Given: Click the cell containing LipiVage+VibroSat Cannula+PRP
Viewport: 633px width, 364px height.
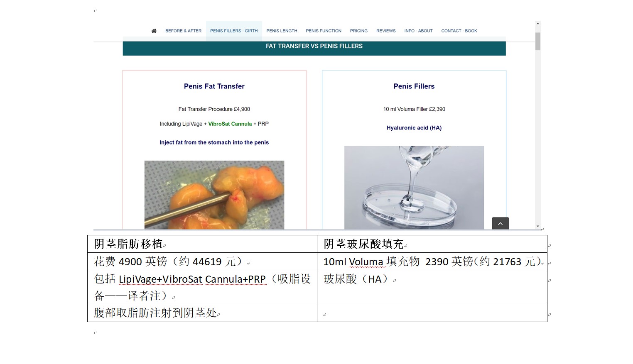Looking at the screenshot, I should pyautogui.click(x=202, y=287).
